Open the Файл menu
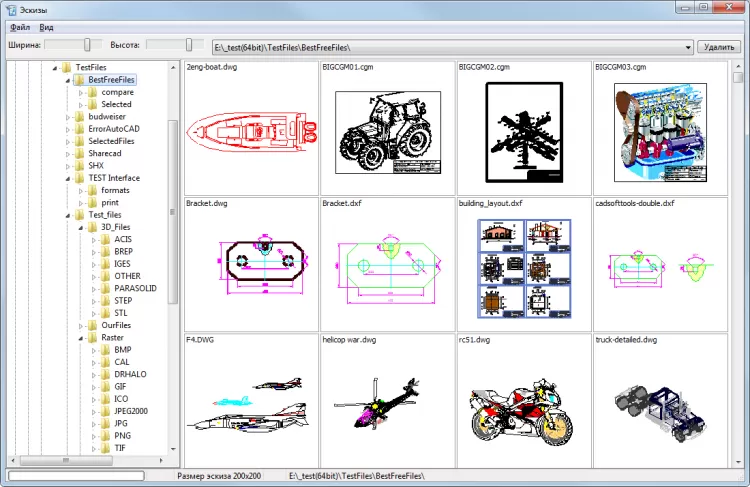The height and width of the screenshot is (487, 750). (19, 27)
